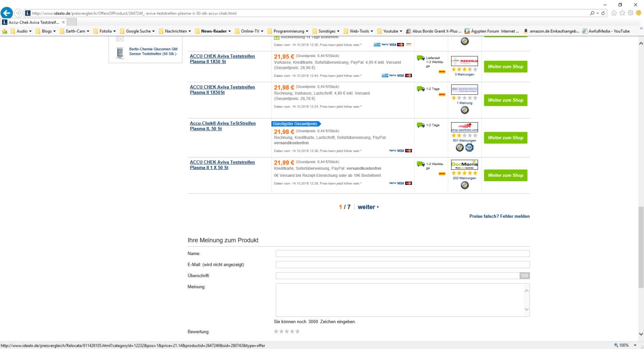Screen dimensions: 644x349
Task: Focus the E-Mail input field
Action: [x=403, y=265]
